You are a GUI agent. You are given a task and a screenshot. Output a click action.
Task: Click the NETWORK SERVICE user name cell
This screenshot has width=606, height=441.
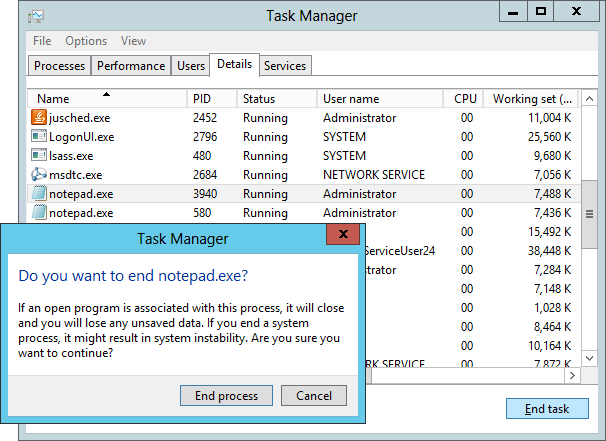coord(374,175)
